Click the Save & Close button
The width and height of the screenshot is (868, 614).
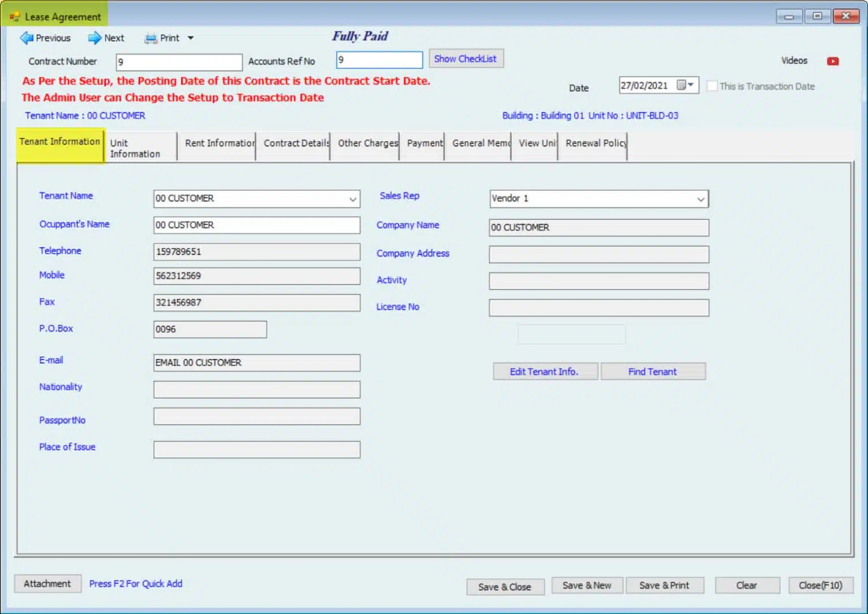click(505, 587)
